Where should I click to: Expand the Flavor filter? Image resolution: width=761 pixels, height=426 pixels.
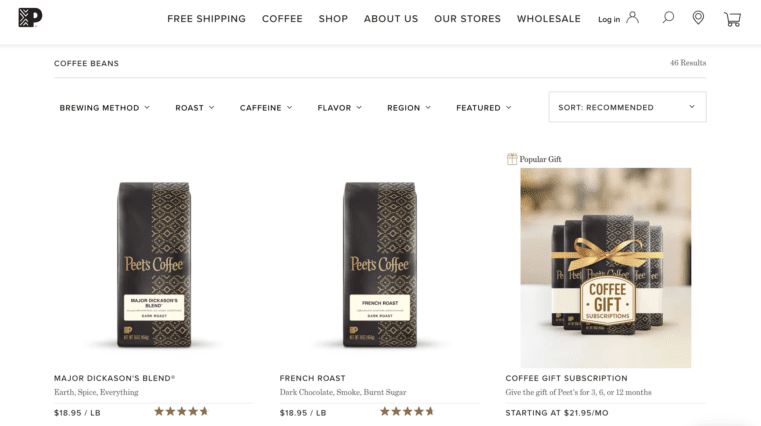click(340, 108)
